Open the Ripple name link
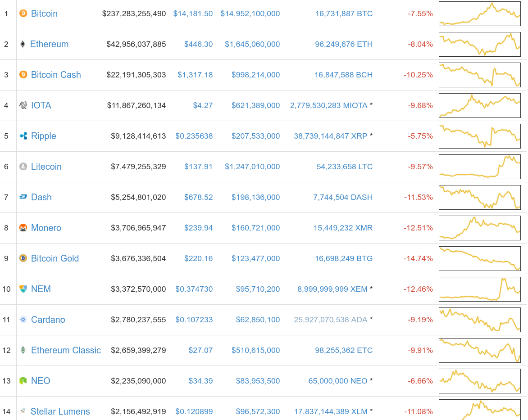 43,136
